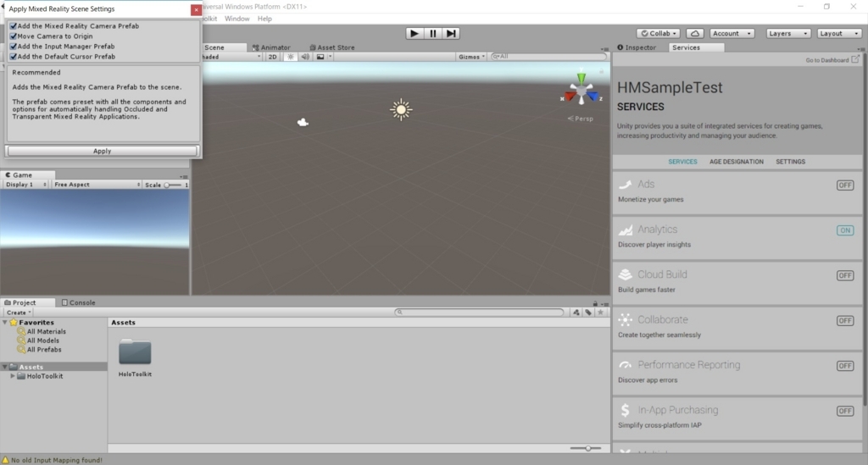
Task: Toggle 2D view mode in Scene
Action: (272, 57)
